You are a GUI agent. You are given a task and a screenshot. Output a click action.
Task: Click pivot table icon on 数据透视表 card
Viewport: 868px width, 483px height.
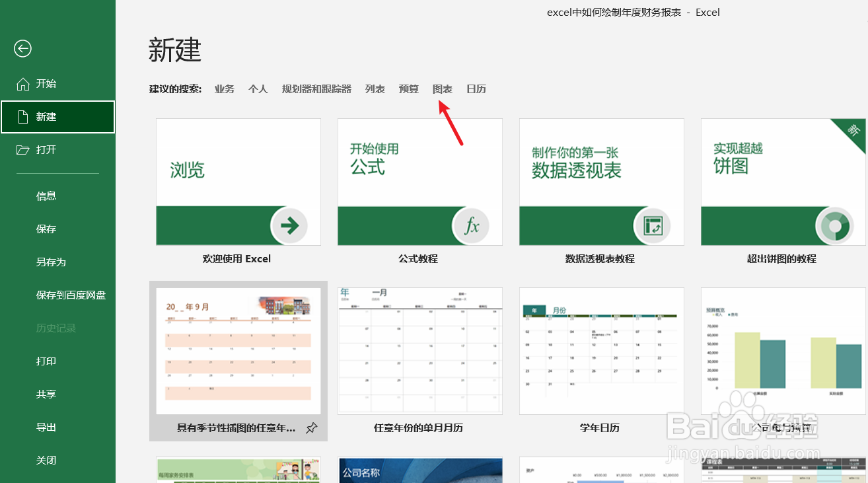(653, 227)
